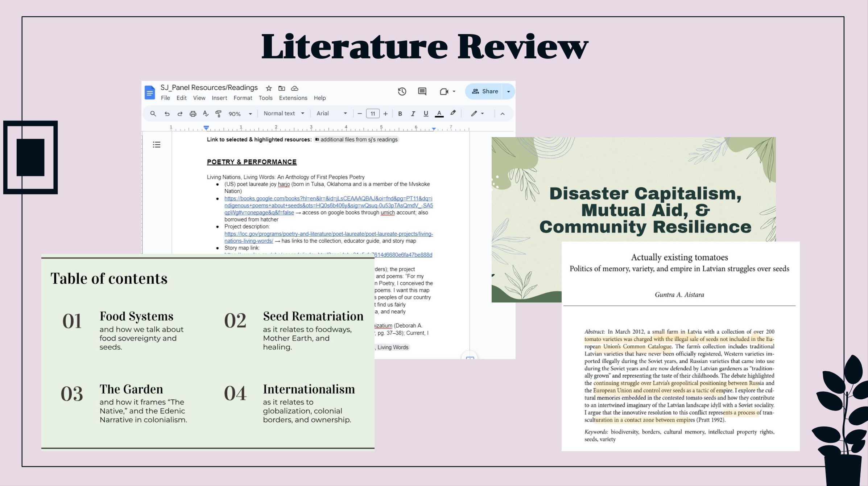
Task: Toggle underline formatting
Action: click(426, 114)
